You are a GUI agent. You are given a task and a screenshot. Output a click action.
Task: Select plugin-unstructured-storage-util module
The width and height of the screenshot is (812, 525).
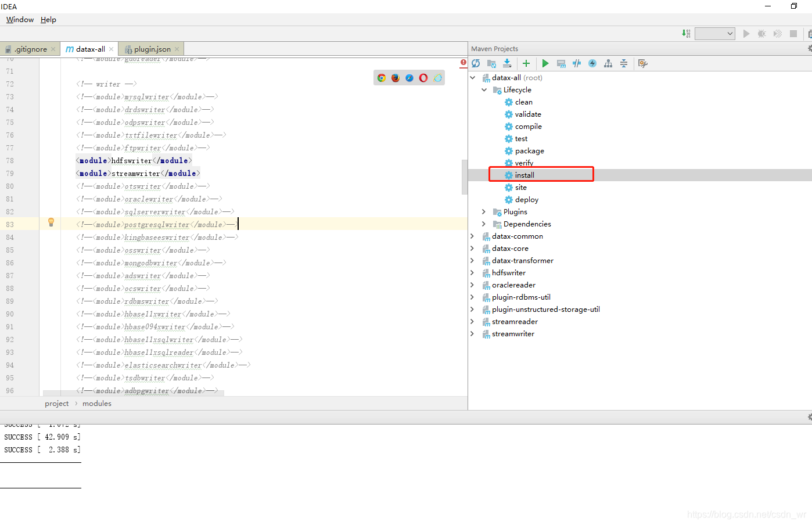pyautogui.click(x=541, y=310)
